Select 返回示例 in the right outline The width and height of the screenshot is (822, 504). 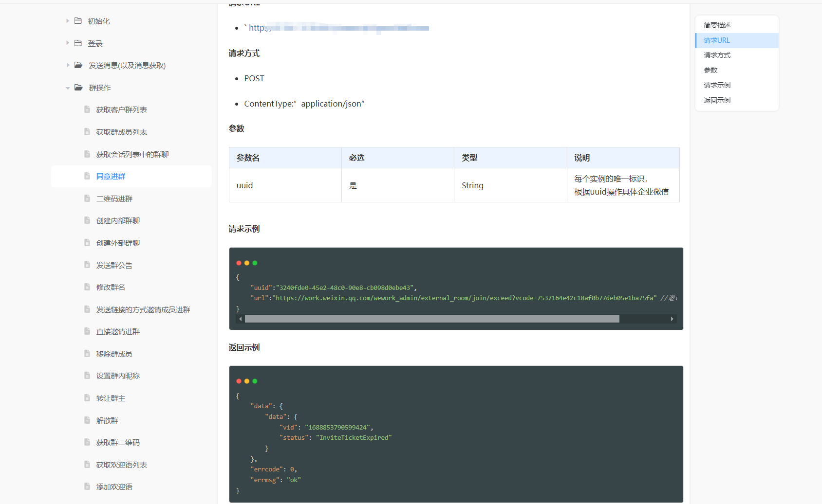click(x=717, y=101)
